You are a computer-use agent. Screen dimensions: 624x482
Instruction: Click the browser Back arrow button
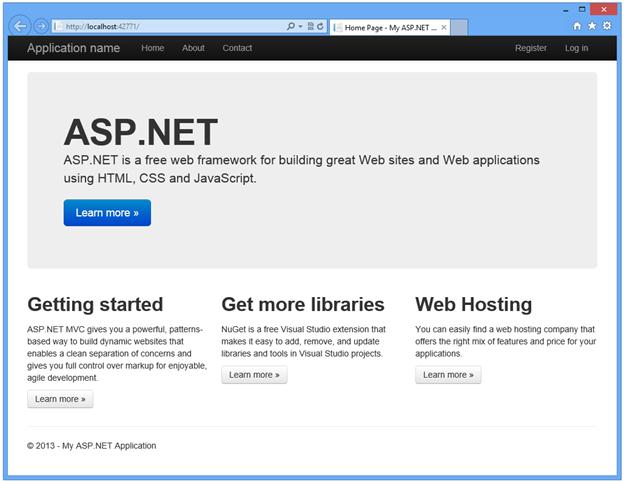20,26
